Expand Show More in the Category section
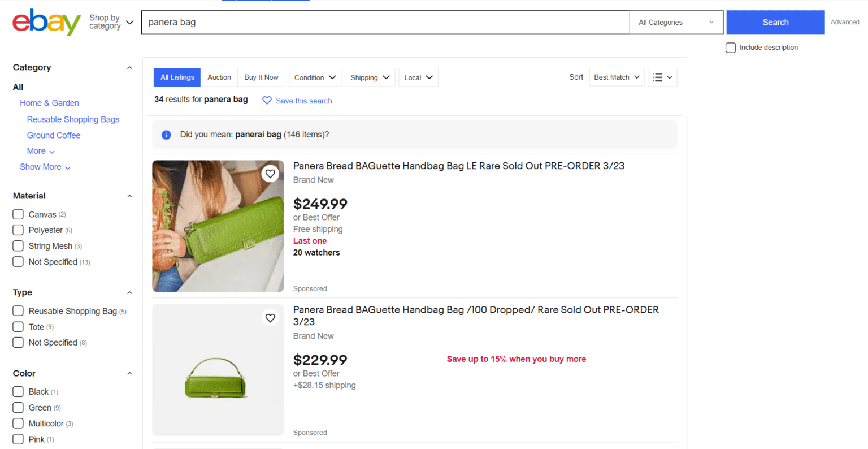This screenshot has width=868, height=449. [45, 167]
